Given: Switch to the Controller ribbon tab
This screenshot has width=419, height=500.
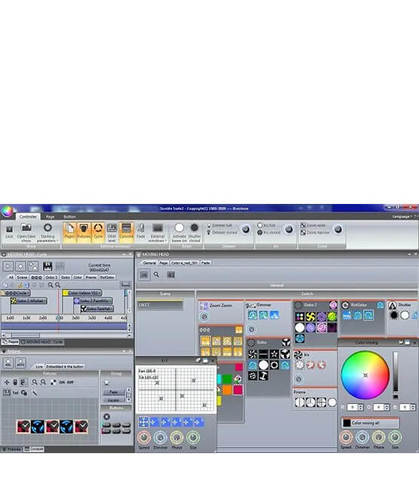Looking at the screenshot, I should 28,216.
